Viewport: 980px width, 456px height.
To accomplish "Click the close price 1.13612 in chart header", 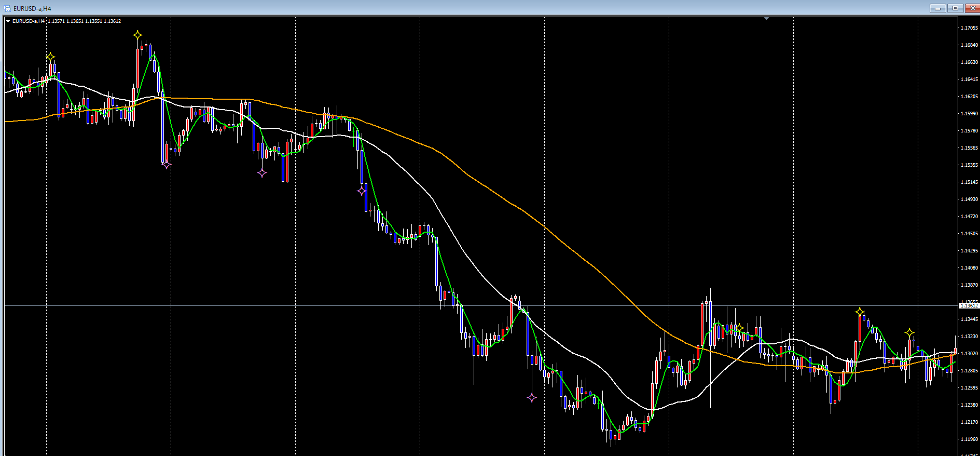I will [112, 21].
